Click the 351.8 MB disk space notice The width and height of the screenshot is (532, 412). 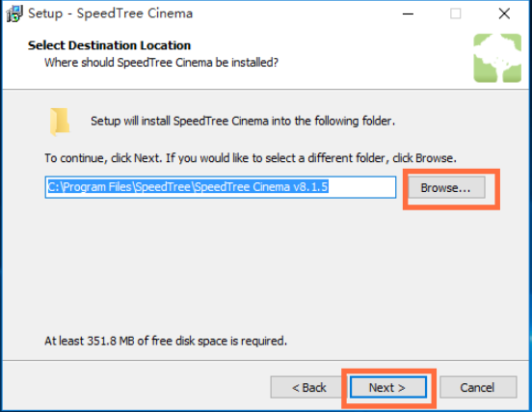[x=166, y=341]
